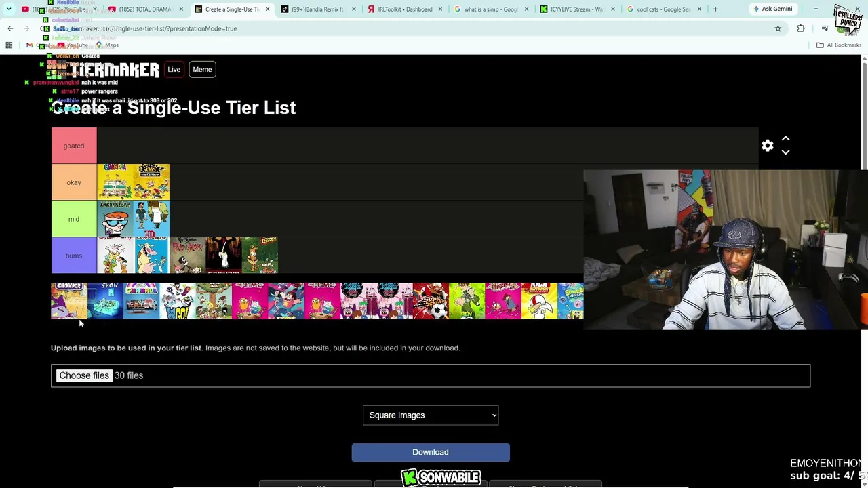Image resolution: width=868 pixels, height=488 pixels.
Task: Click the Live button
Action: [174, 70]
